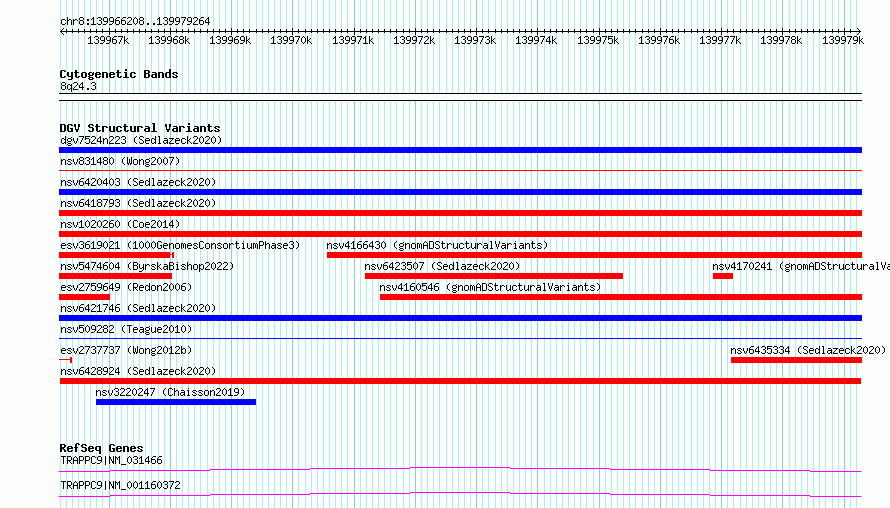Open nsv509282 (Teague2010) variant label
Viewport: 890px width, 508px height.
point(126,329)
